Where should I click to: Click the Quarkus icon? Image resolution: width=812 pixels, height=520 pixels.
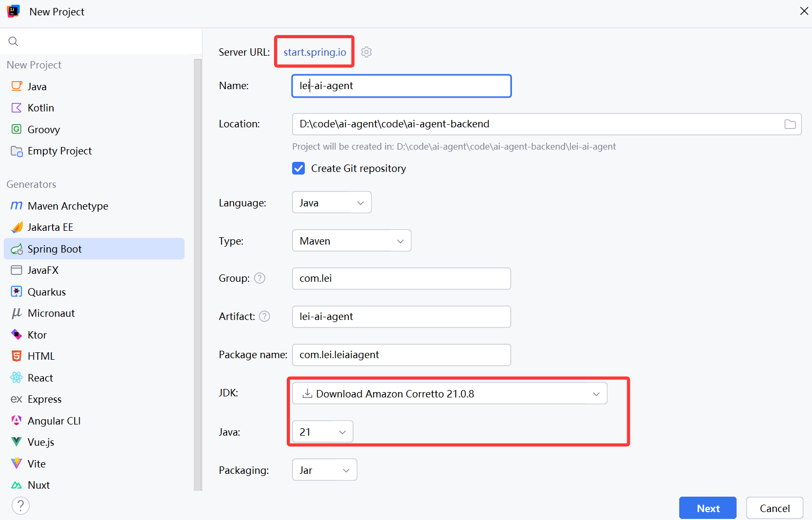16,291
